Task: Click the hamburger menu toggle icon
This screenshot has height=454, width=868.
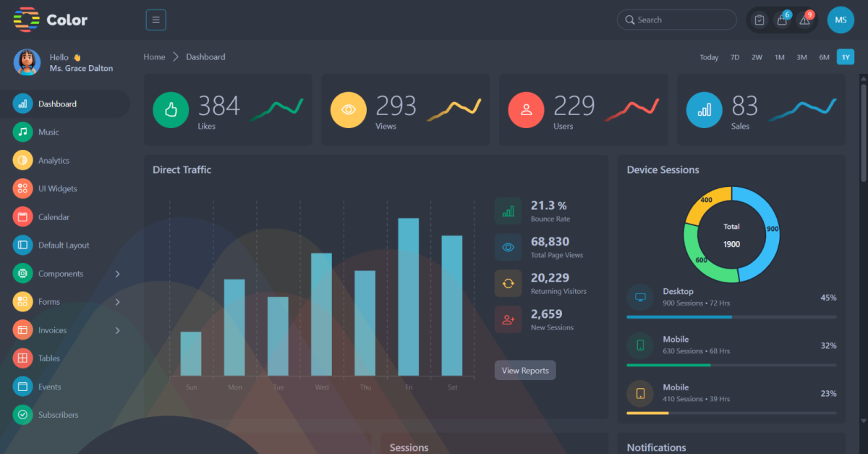Action: [156, 20]
